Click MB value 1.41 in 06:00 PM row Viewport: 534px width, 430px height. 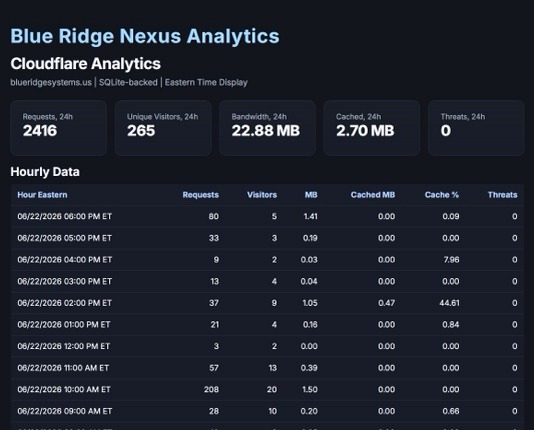click(311, 217)
